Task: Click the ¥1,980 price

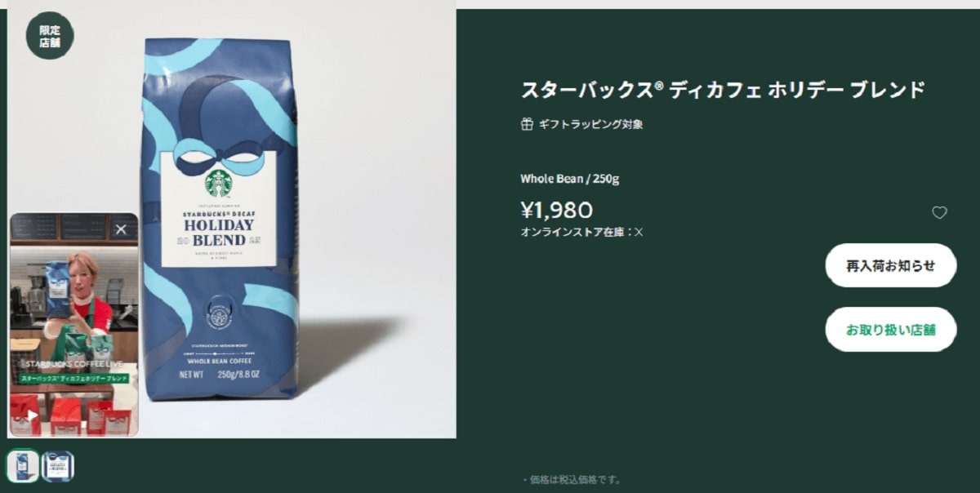Action: [557, 211]
